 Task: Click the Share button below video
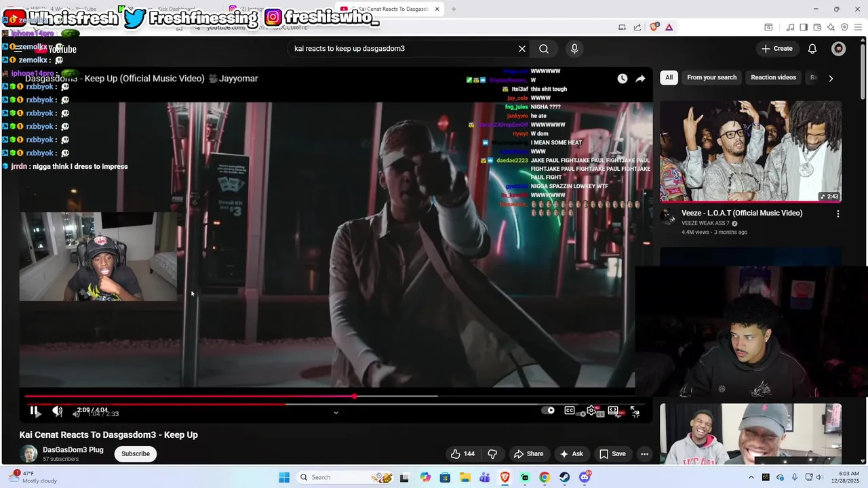[x=528, y=454]
